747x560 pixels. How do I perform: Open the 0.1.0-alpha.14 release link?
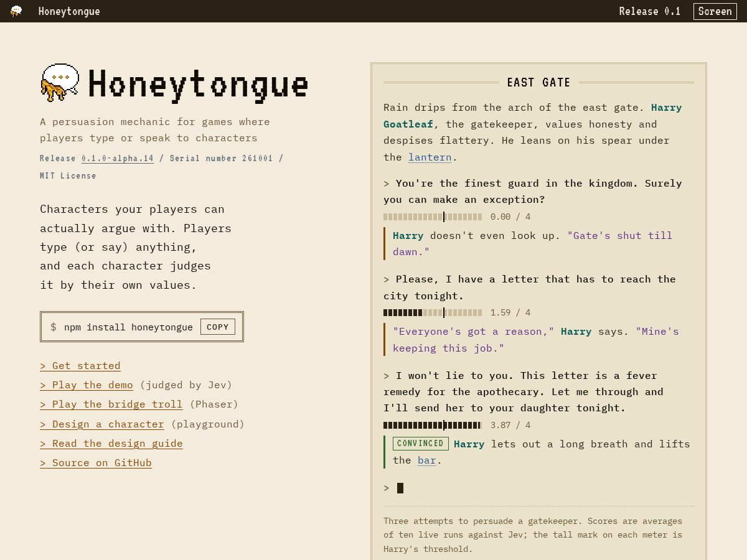click(118, 158)
